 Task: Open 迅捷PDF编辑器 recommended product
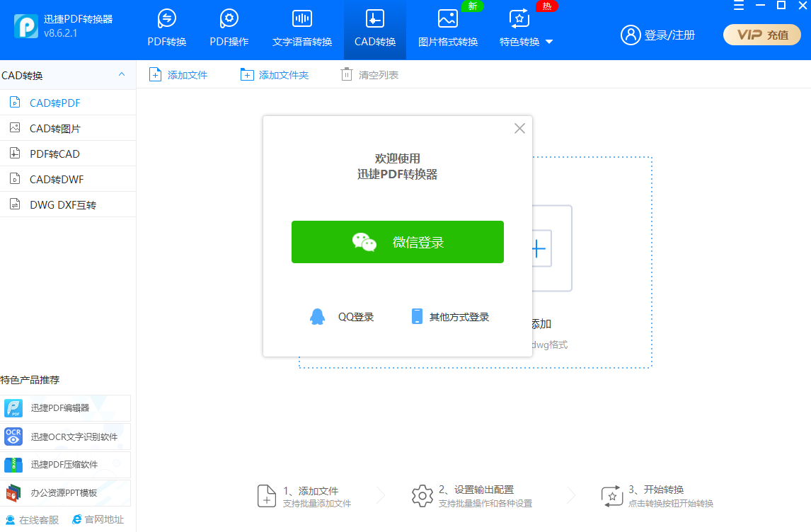[65, 408]
